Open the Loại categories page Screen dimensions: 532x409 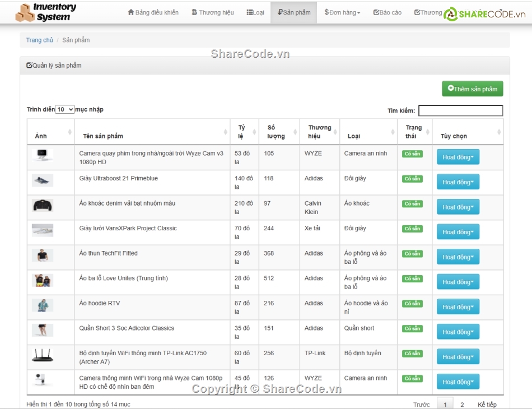click(x=255, y=12)
